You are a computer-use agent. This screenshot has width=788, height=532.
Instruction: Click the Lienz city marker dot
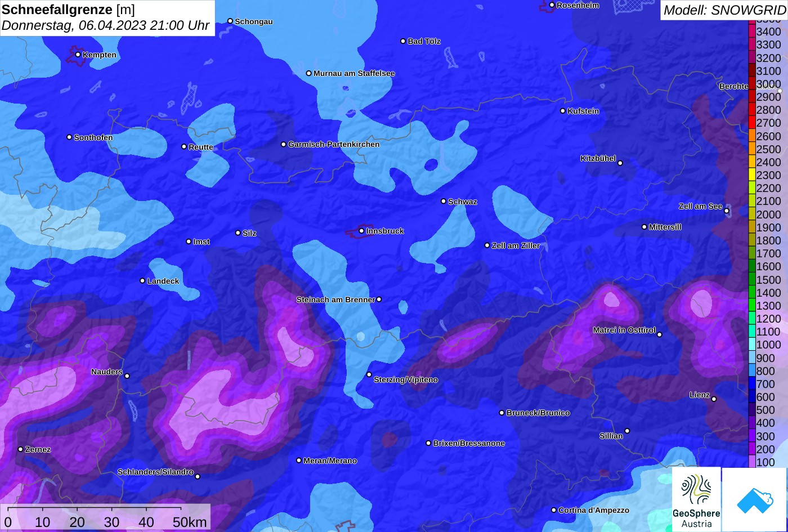pyautogui.click(x=714, y=399)
